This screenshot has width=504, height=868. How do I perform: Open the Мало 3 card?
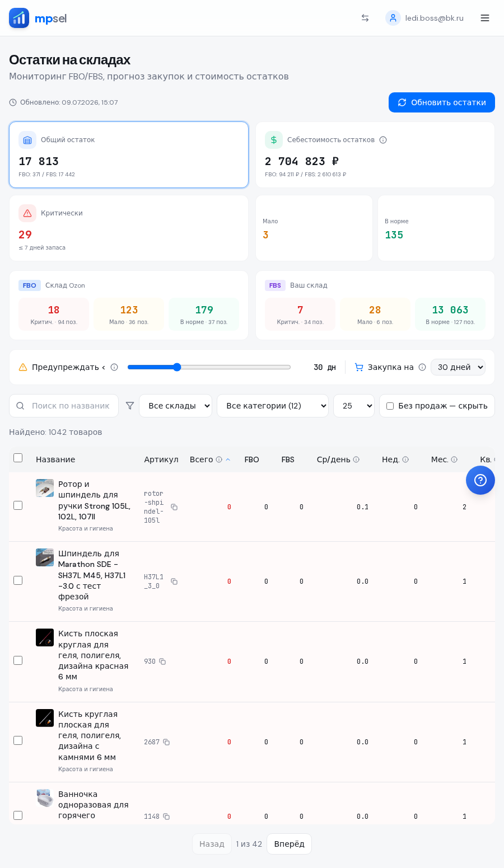tap(314, 228)
